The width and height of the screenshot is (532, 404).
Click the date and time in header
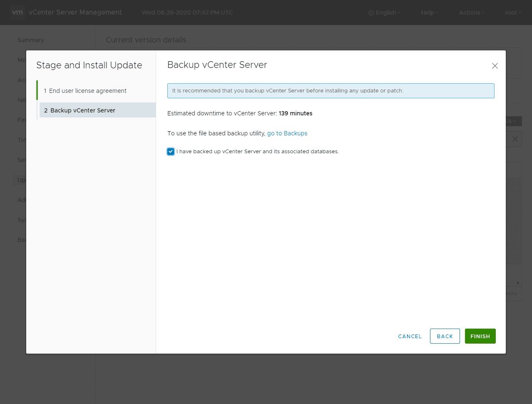187,12
